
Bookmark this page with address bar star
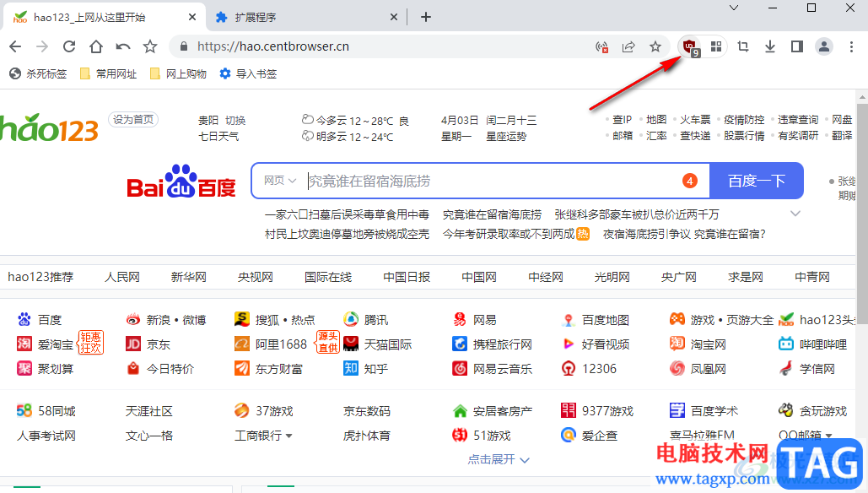pyautogui.click(x=655, y=46)
